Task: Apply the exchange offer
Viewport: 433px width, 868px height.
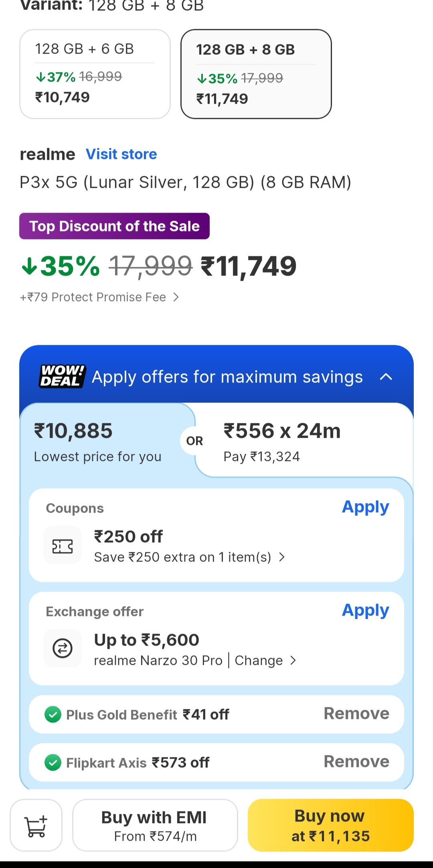Action: point(365,610)
